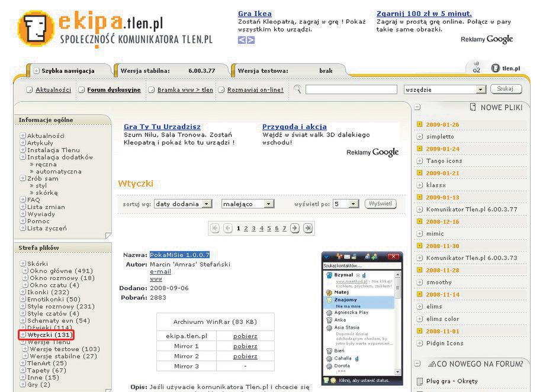The height and width of the screenshot is (392, 543).
Task: Open the 'wszędzie' search scope dropdown
Action: click(445, 89)
